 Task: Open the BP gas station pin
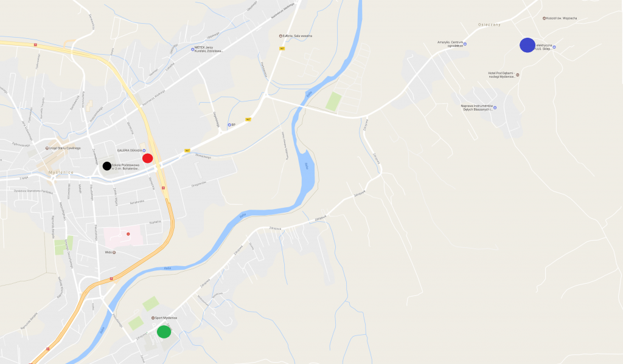pyautogui.click(x=229, y=125)
